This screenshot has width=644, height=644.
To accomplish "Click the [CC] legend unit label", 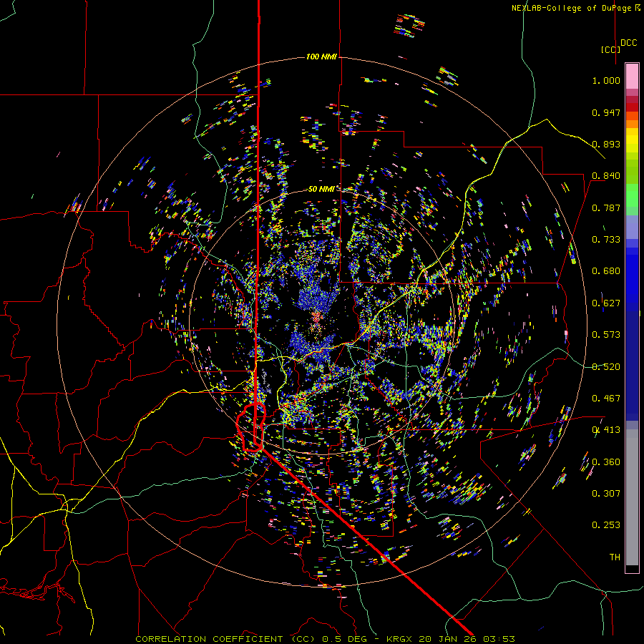I will 610,49.
